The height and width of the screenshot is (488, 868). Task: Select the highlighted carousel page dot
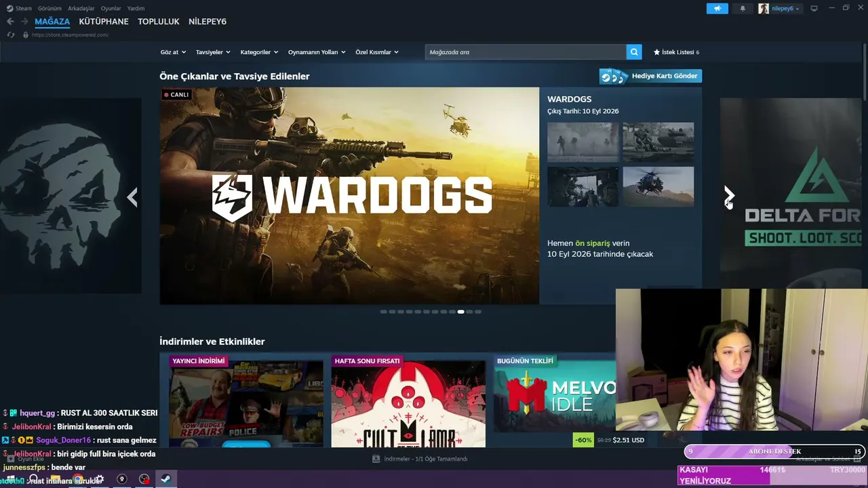pos(461,312)
